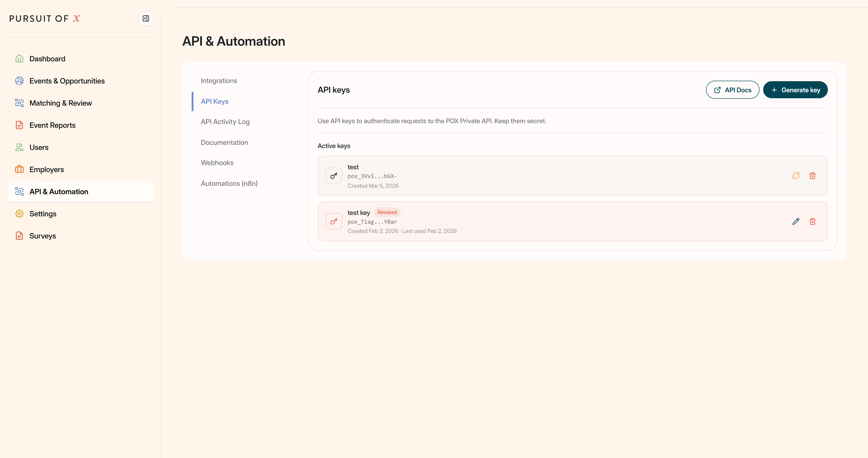Open Surveys from the sidebar
Screen dimensions: 868x458
pyautogui.click(x=80, y=236)
